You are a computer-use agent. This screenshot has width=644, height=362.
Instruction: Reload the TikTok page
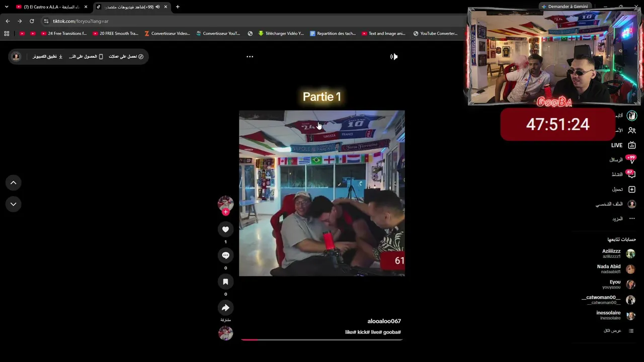32,21
